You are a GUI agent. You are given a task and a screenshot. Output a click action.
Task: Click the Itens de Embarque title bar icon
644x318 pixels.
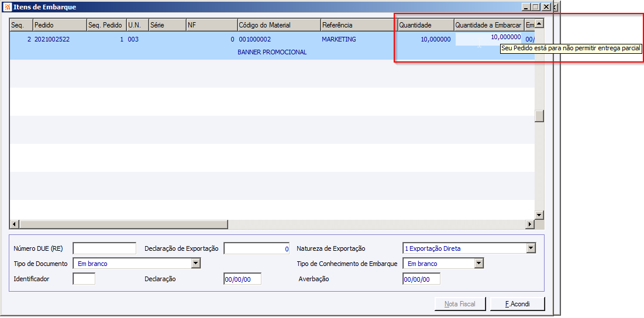pyautogui.click(x=8, y=7)
